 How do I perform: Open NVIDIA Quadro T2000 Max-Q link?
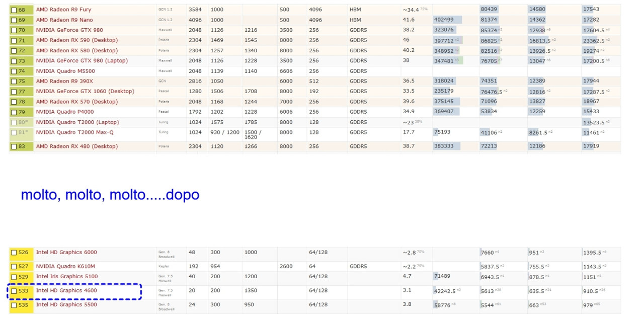click(75, 132)
